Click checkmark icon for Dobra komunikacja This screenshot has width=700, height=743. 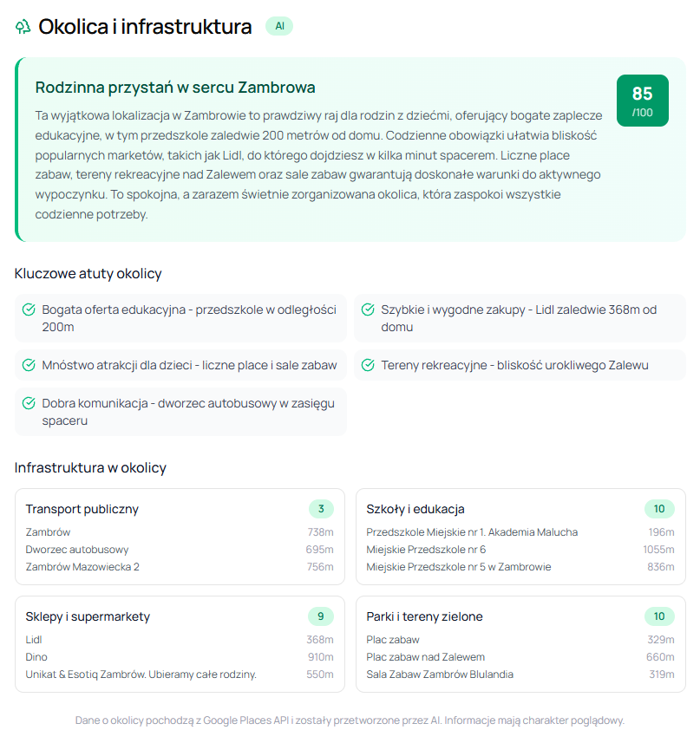coord(29,403)
